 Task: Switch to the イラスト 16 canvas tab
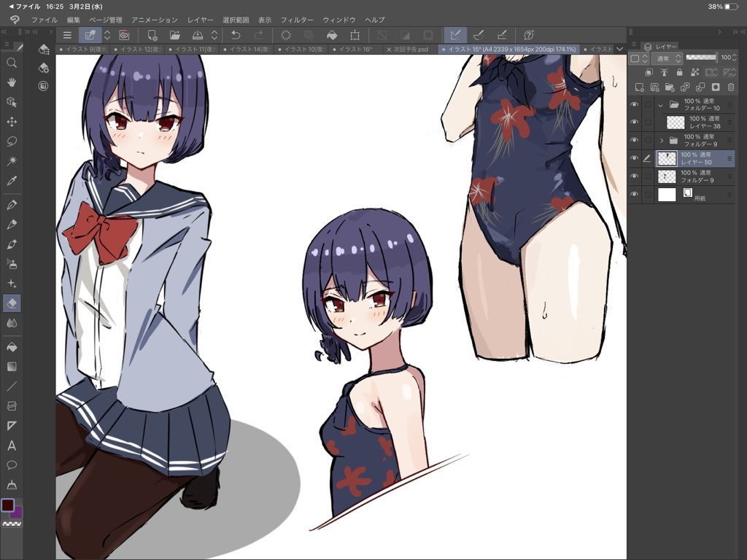point(356,49)
